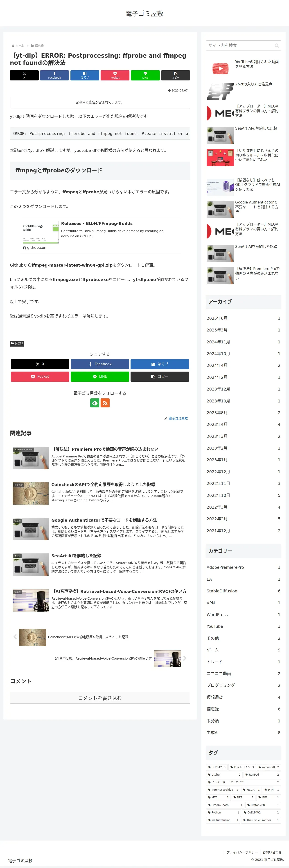Open previous post Coincheck thumbnail in navigation
The image size is (289, 868).
click(x=32, y=637)
